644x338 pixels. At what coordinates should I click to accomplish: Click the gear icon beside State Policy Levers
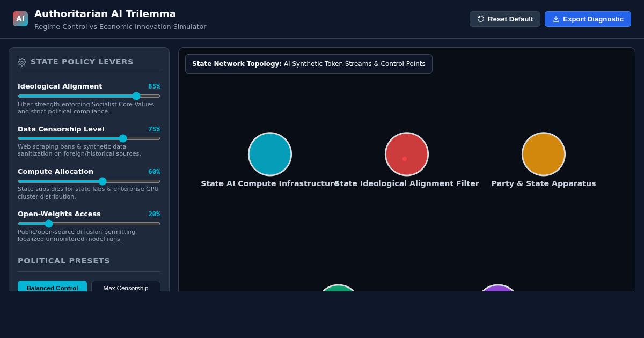point(22,62)
